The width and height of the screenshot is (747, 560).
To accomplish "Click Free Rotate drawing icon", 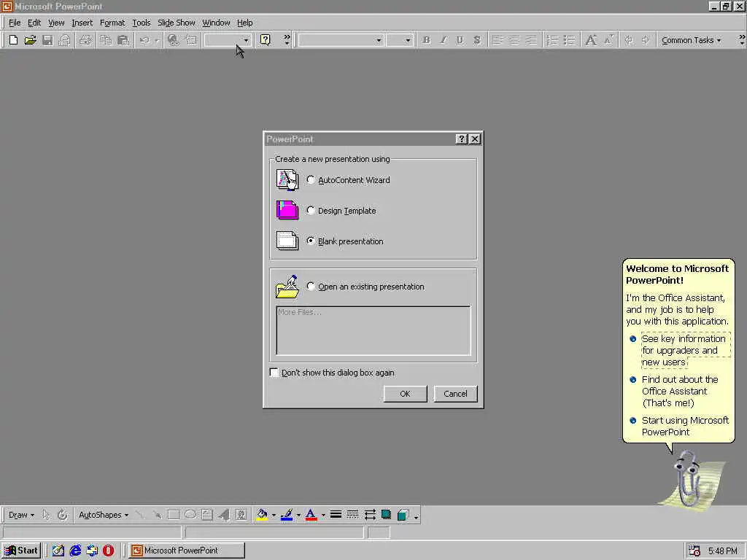I will [x=63, y=515].
